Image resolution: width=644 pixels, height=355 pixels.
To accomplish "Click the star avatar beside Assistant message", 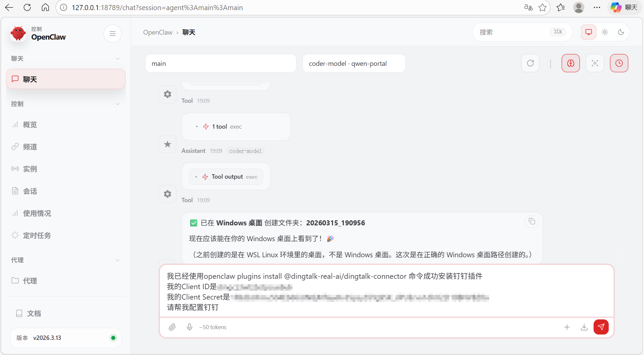I will coord(167,144).
